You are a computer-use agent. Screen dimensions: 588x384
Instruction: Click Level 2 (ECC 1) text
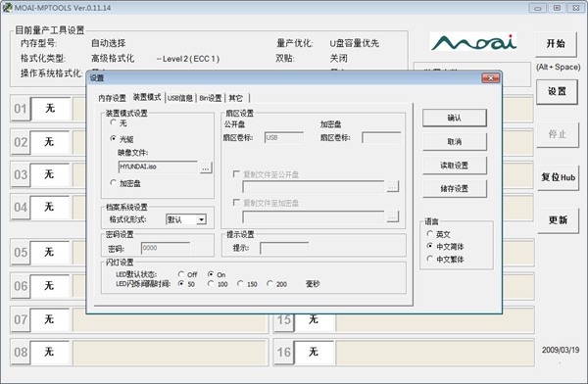188,59
